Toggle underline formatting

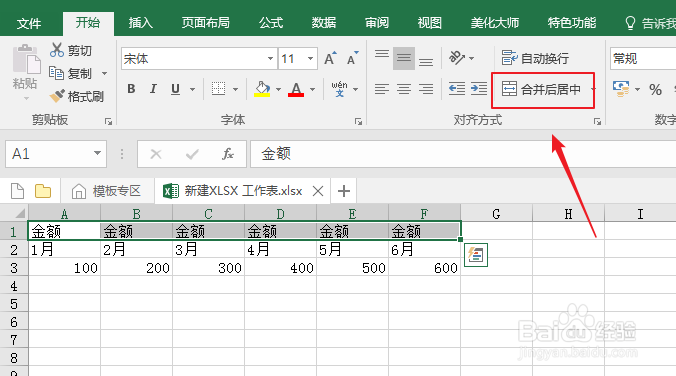pyautogui.click(x=175, y=89)
